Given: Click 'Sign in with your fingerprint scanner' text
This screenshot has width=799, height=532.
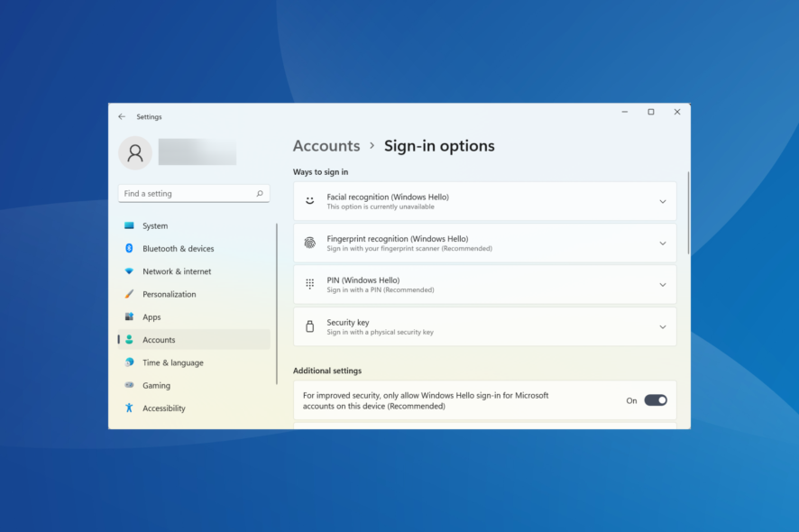Looking at the screenshot, I should pos(383,249).
